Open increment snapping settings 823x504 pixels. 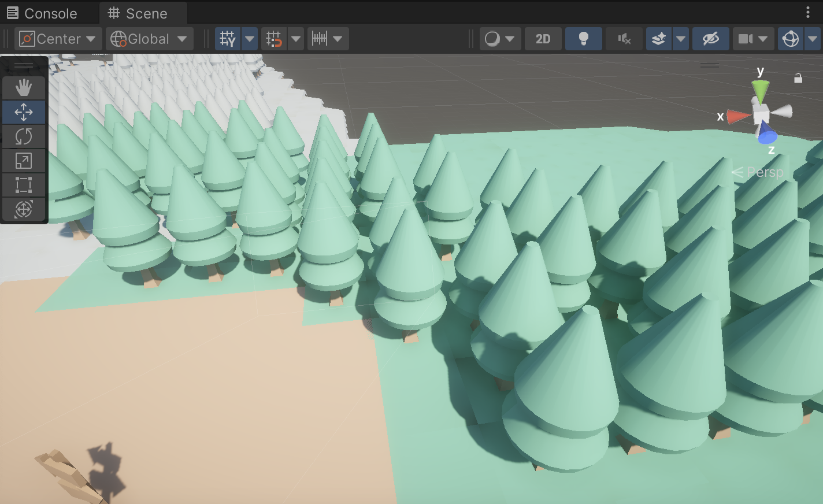tap(328, 39)
